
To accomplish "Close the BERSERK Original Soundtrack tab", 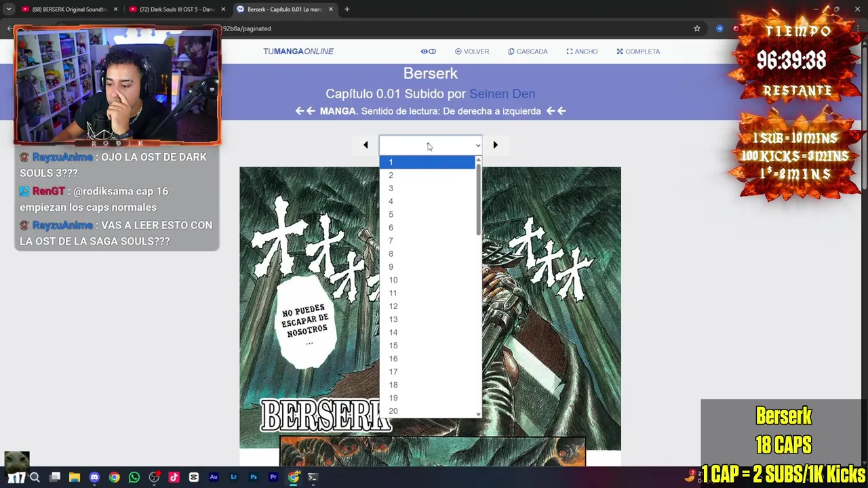I will (x=115, y=9).
